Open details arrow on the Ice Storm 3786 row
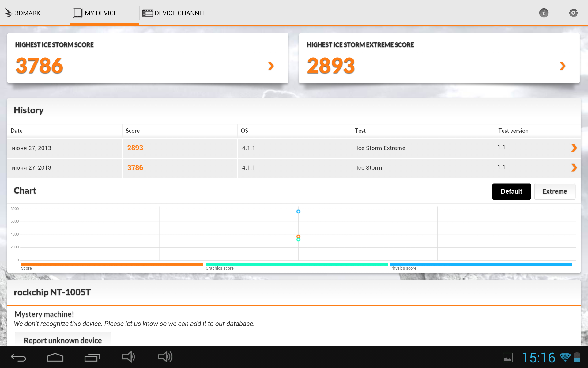 pyautogui.click(x=574, y=167)
